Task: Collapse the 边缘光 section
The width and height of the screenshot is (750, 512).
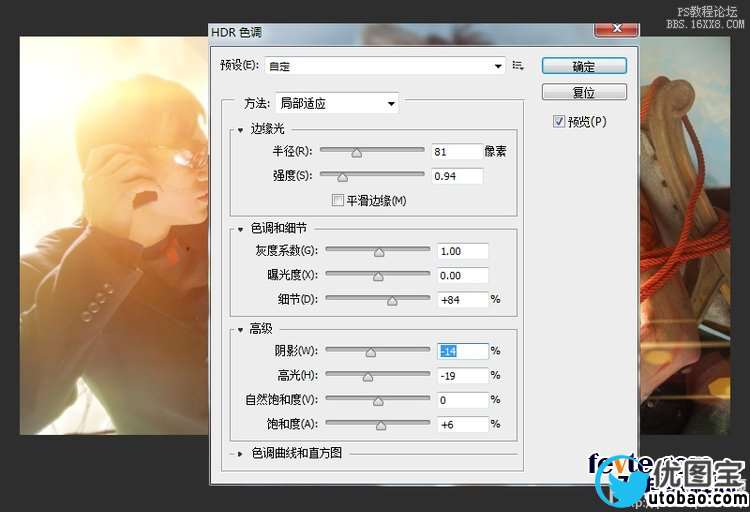Action: coord(240,130)
